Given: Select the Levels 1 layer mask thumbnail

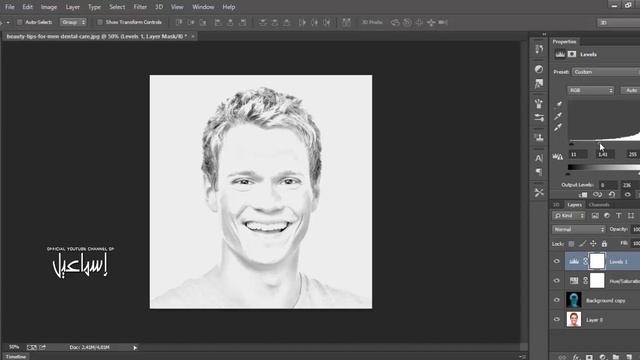Looking at the screenshot, I should tap(597, 261).
